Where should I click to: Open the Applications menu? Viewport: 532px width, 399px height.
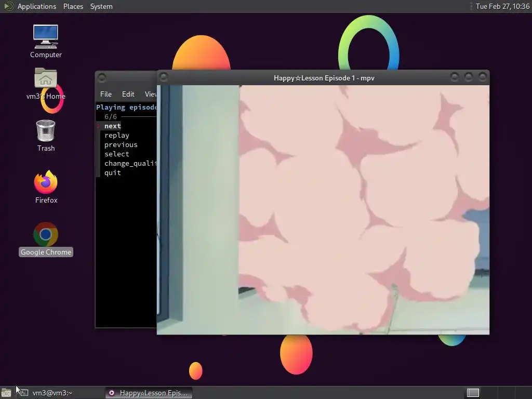37,6
